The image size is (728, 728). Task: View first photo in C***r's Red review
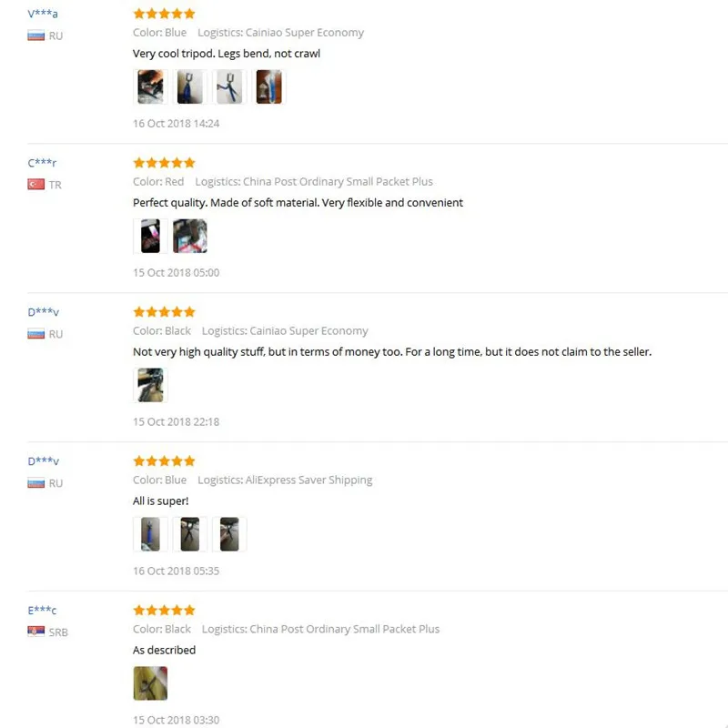point(150,236)
